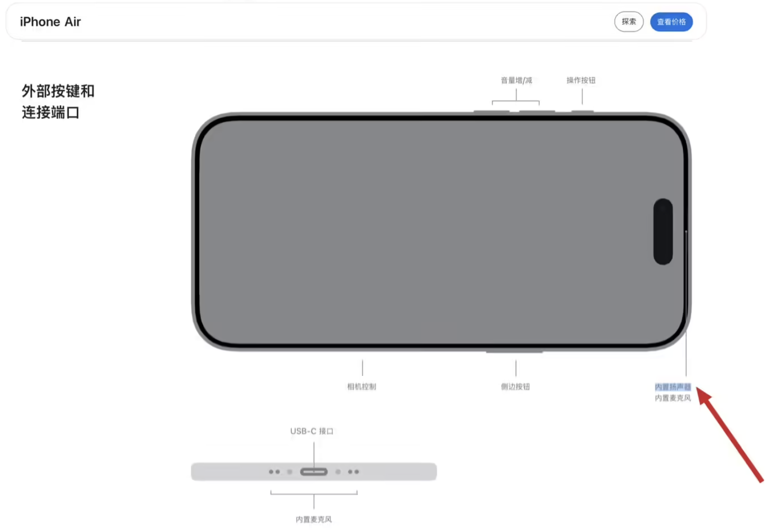This screenshot has height=532, width=777.
Task: Select the USB-C 接口 label
Action: (312, 431)
